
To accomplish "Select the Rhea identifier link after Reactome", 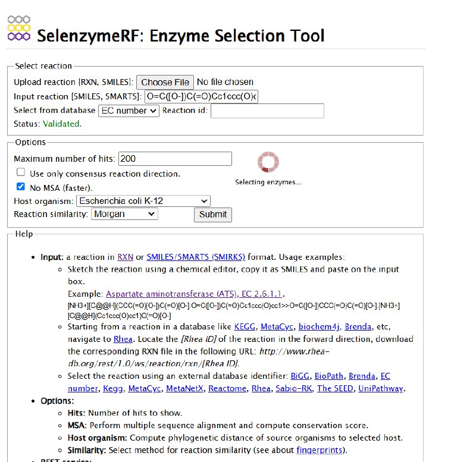I will point(261,389).
